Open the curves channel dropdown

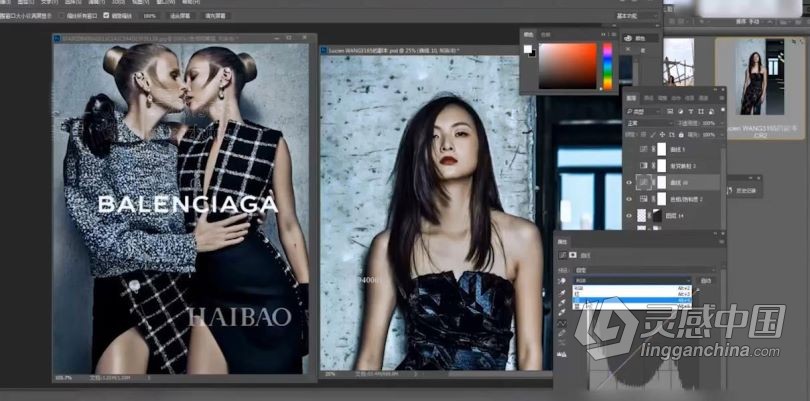point(632,281)
